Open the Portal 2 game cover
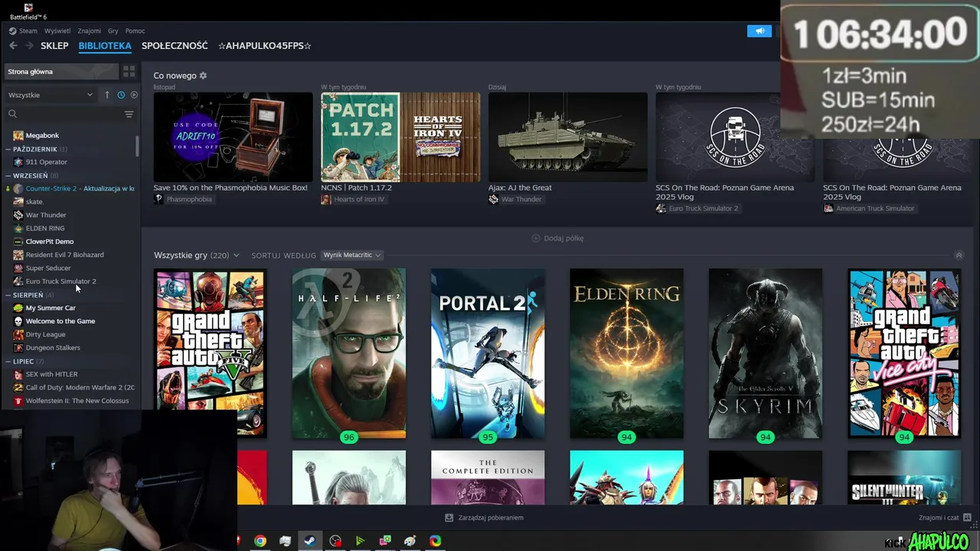 click(488, 354)
